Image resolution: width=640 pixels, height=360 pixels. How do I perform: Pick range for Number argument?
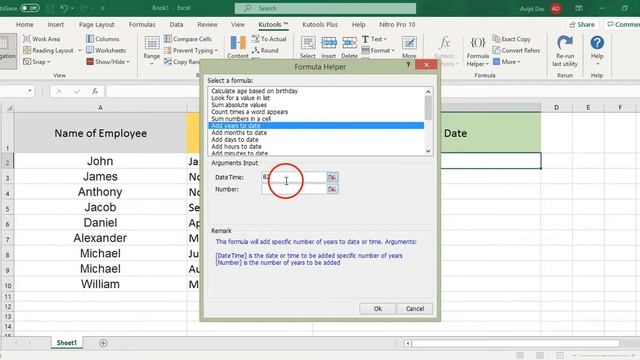click(x=332, y=189)
